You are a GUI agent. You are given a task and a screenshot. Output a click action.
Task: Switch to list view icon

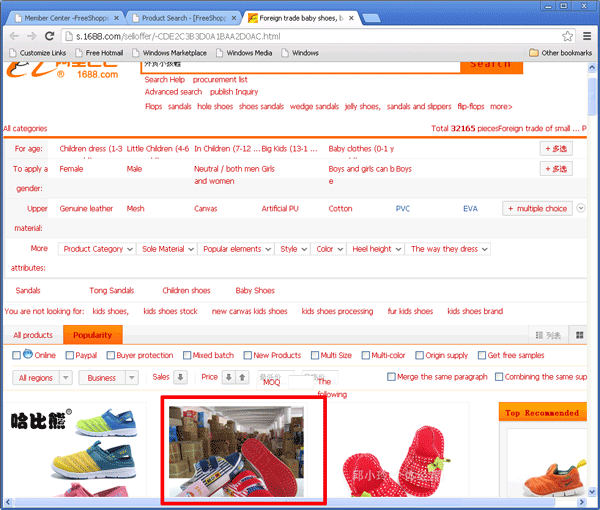tap(548, 335)
